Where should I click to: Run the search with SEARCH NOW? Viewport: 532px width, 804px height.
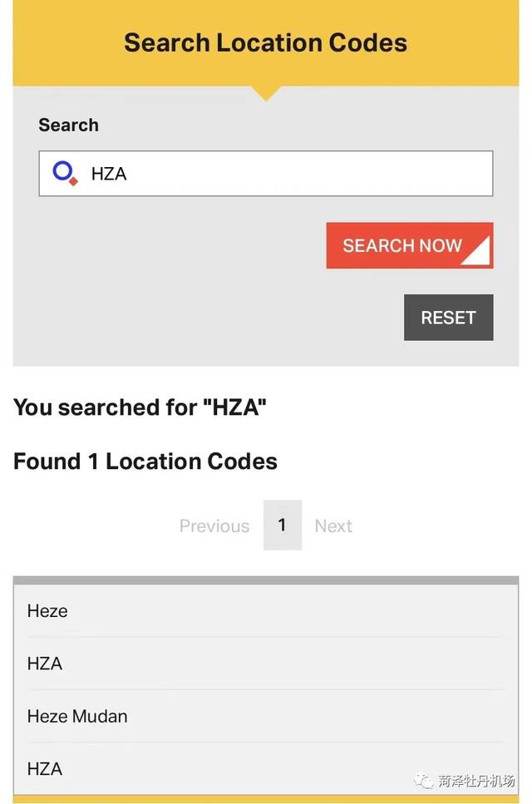coord(410,245)
